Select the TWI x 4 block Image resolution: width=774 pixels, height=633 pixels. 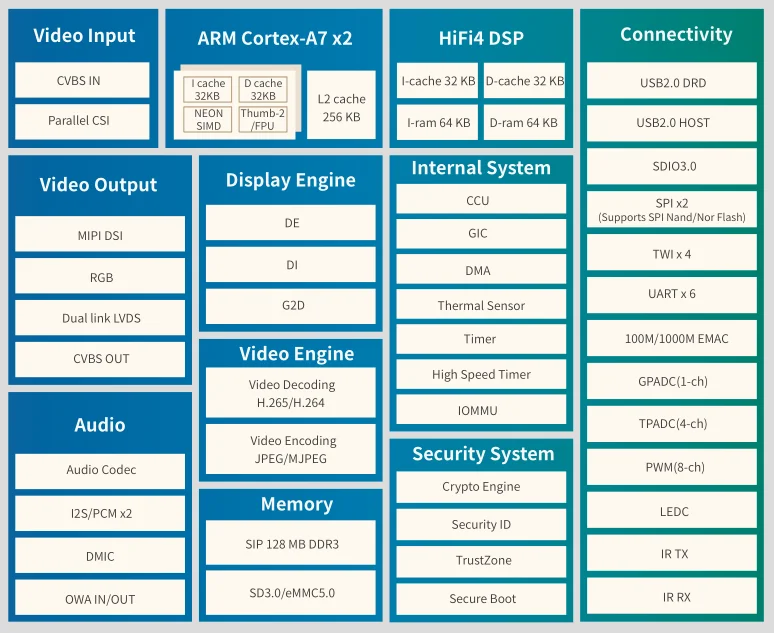(x=672, y=252)
